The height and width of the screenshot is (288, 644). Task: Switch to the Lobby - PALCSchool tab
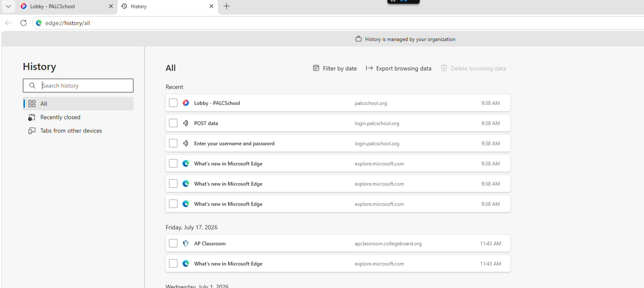pyautogui.click(x=67, y=6)
